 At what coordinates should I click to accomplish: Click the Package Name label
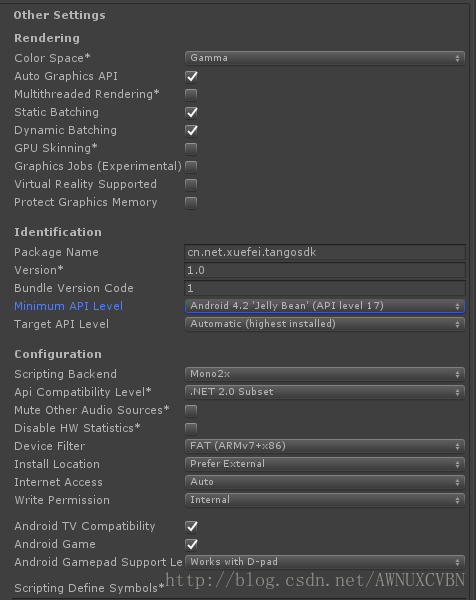56,252
